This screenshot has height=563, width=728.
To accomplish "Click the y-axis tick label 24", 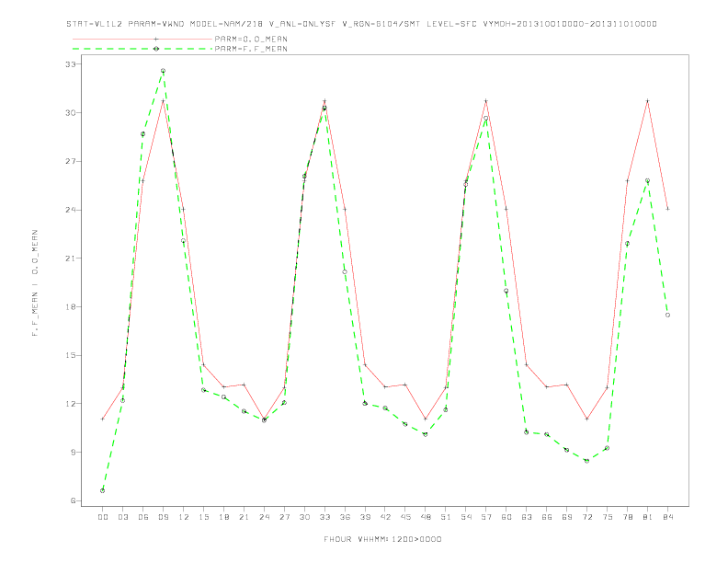I will point(70,210).
